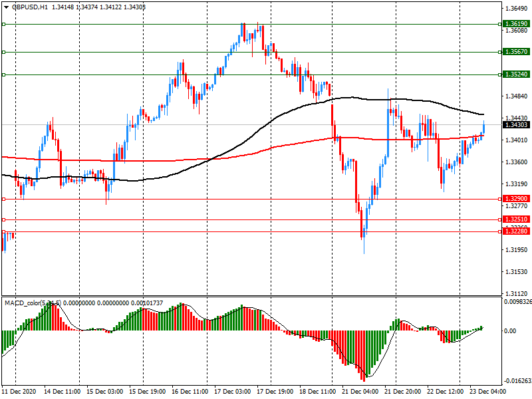This screenshot has width=532, height=399.
Task: Click the 21 Dec 04:00 time axis label
Action: (x=362, y=392)
